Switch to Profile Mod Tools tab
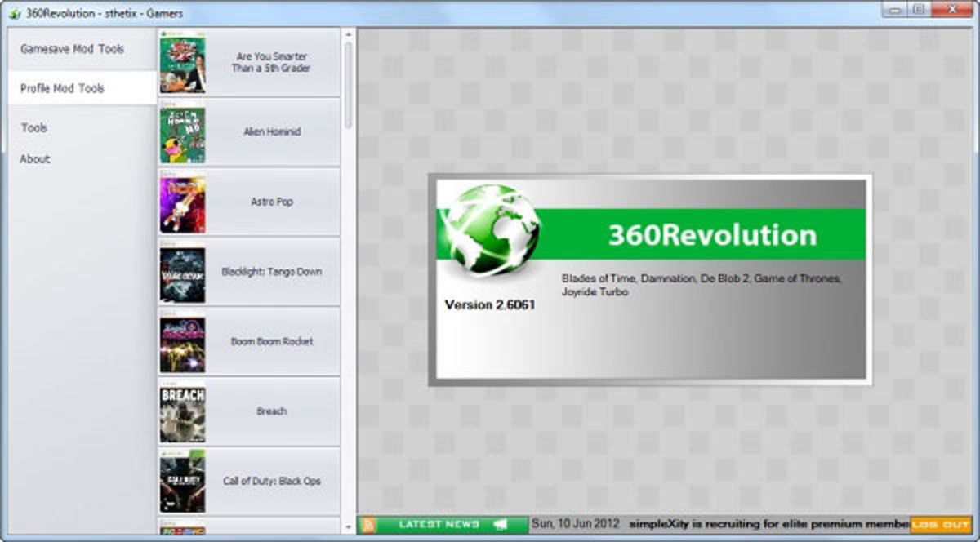The height and width of the screenshot is (542, 980). pyautogui.click(x=63, y=88)
